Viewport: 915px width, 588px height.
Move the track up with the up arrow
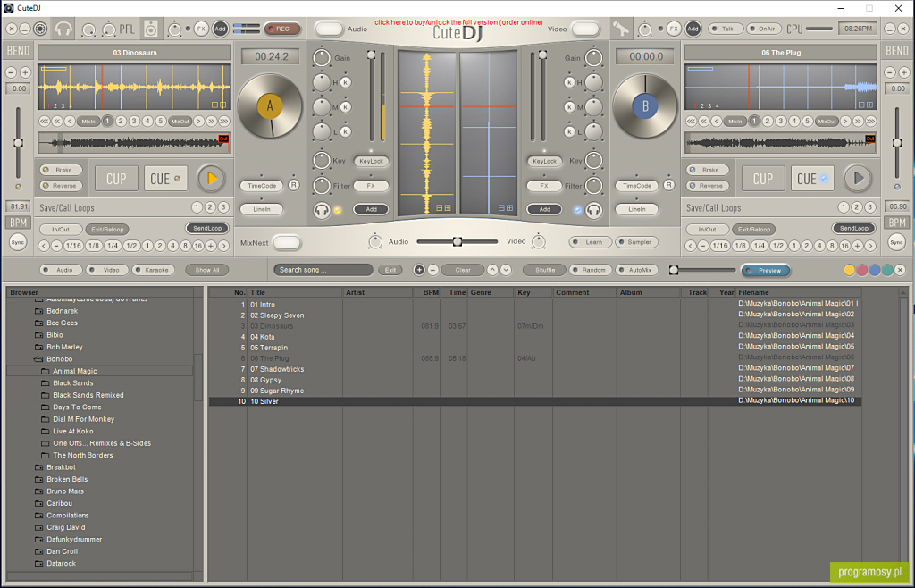point(492,270)
